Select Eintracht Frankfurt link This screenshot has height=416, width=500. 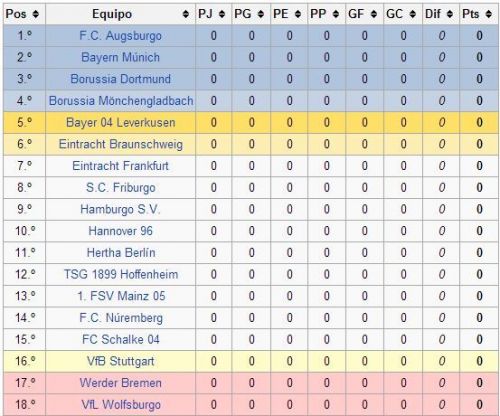(x=120, y=166)
